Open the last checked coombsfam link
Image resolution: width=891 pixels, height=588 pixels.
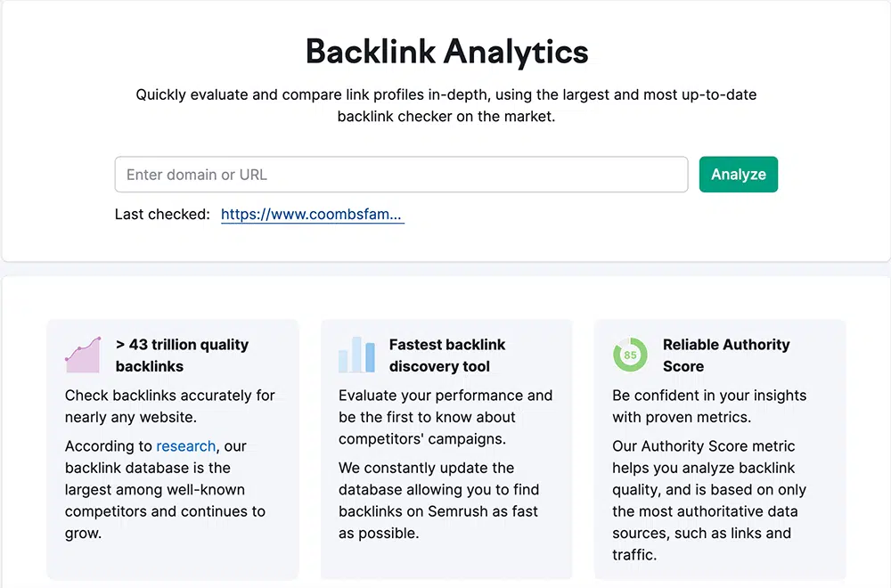[x=312, y=214]
